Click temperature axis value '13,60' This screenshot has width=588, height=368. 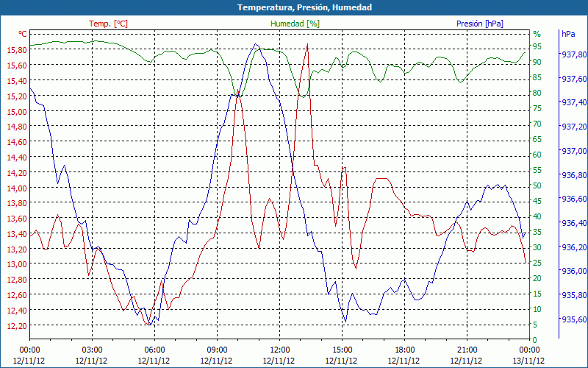[x=17, y=218]
